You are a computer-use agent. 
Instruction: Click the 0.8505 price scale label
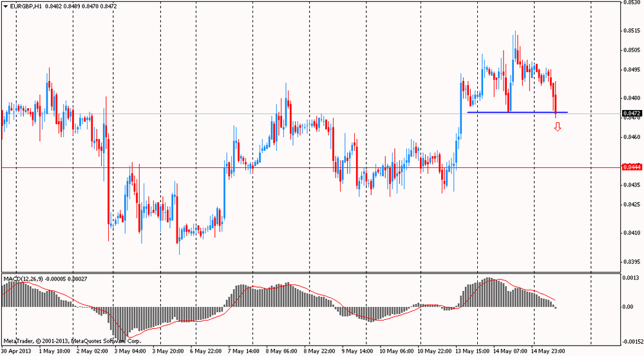click(631, 50)
